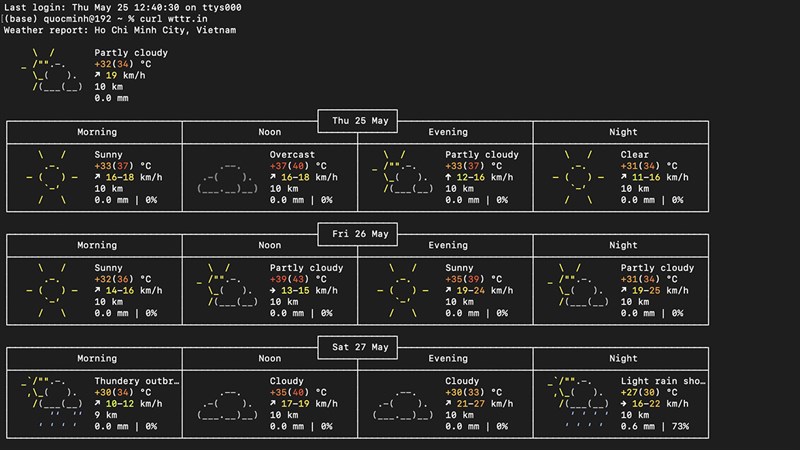Click the Friday Morning sunny ASCII icon
Viewport: 800px width, 450px height.
52,291
